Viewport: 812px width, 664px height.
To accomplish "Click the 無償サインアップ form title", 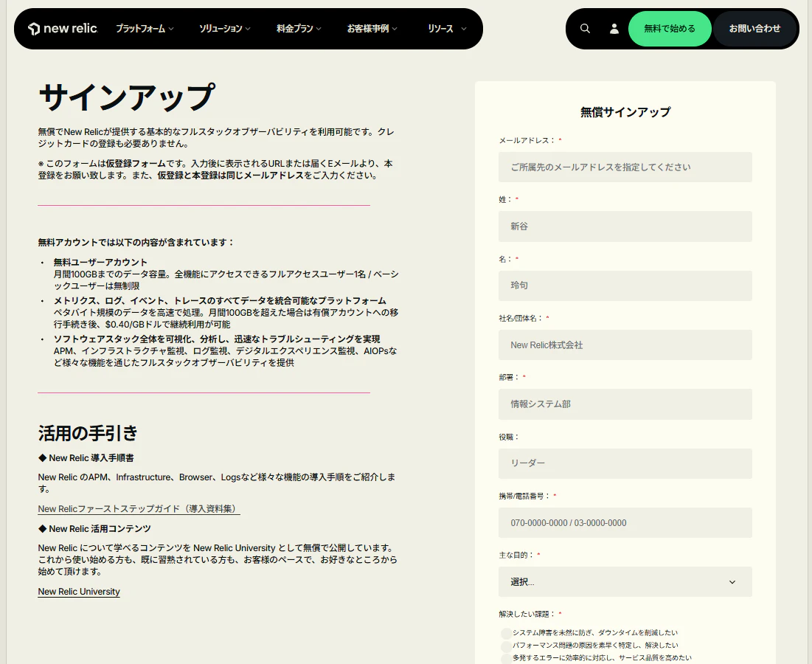I will click(x=625, y=112).
